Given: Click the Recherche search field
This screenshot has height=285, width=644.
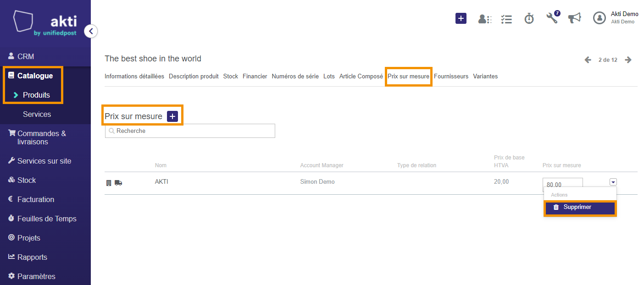Looking at the screenshot, I should coord(190,131).
